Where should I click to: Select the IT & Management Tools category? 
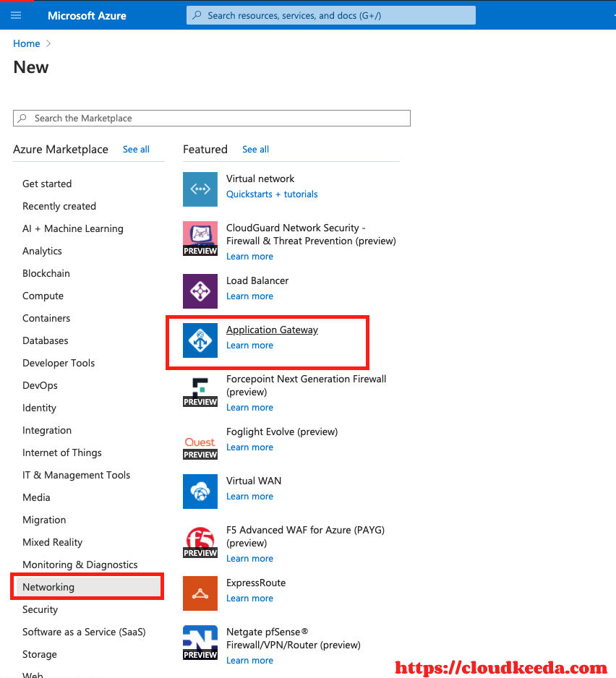click(x=76, y=475)
